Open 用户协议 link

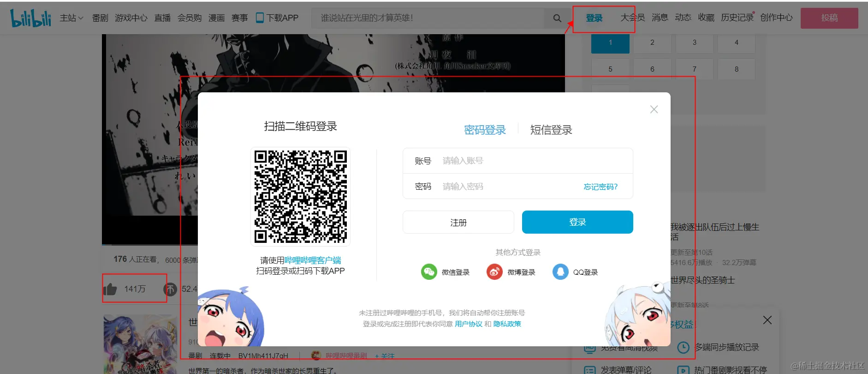(469, 324)
